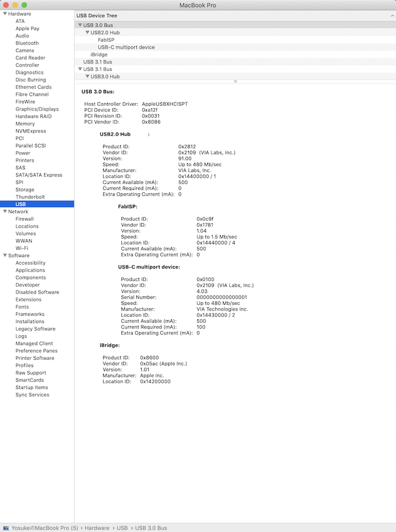Viewport: 396px width, 532px height.
Task: Collapse the USB 3.0 Bus tree node
Action: point(80,25)
